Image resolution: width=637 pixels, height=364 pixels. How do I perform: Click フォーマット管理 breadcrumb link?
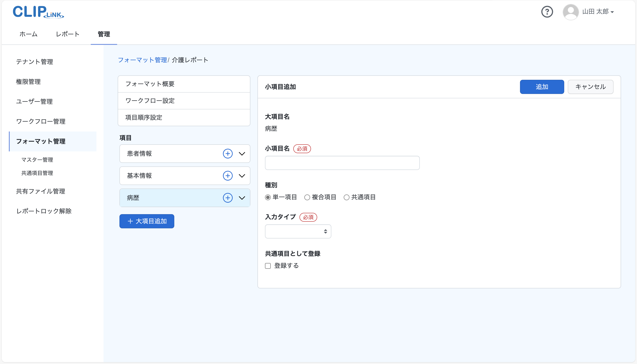[x=142, y=60]
